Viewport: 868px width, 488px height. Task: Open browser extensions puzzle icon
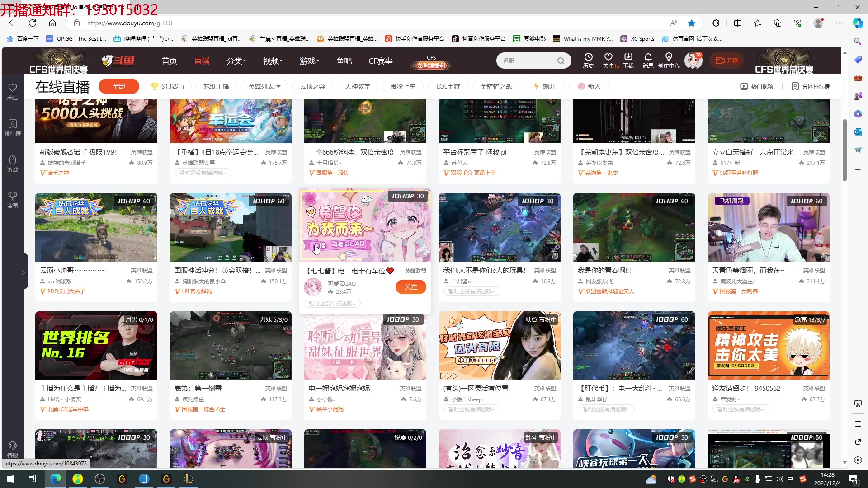pyautogui.click(x=716, y=23)
